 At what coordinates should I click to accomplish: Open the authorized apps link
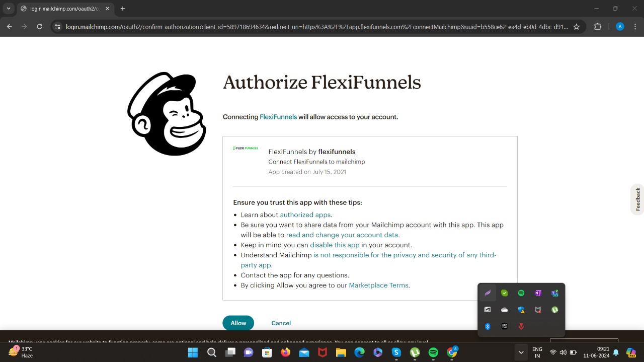click(305, 215)
